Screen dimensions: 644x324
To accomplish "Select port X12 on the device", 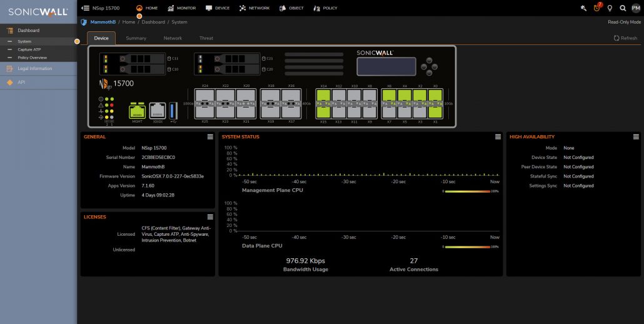I will pos(339,96).
